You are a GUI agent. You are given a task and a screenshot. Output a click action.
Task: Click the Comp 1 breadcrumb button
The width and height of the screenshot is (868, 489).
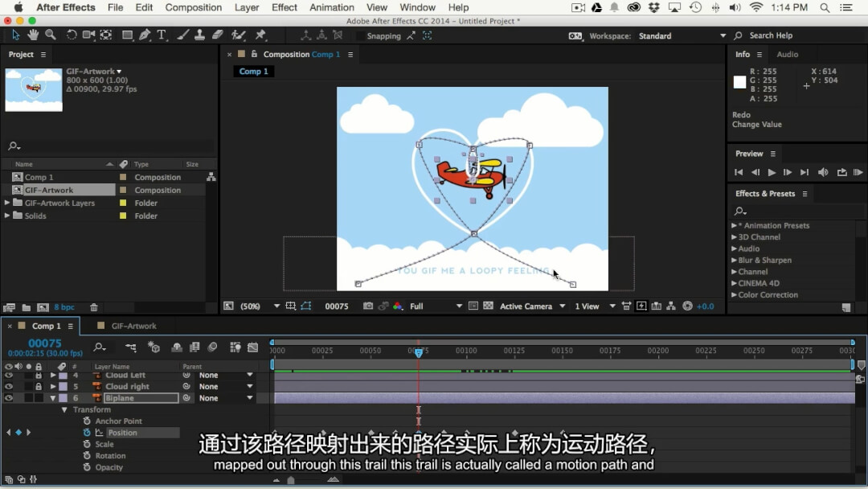[253, 72]
